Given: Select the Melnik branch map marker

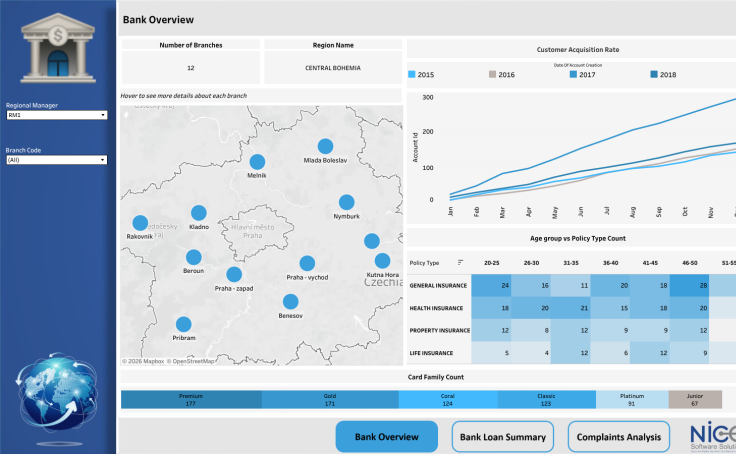Looking at the screenshot, I should pos(257,162).
